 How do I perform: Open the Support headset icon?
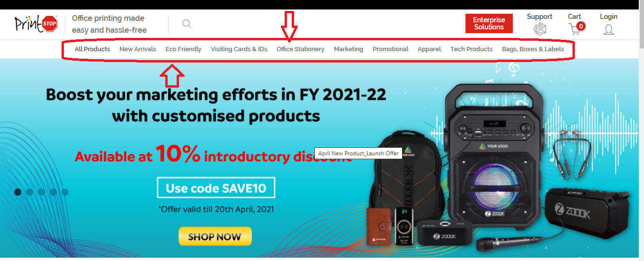tap(540, 29)
